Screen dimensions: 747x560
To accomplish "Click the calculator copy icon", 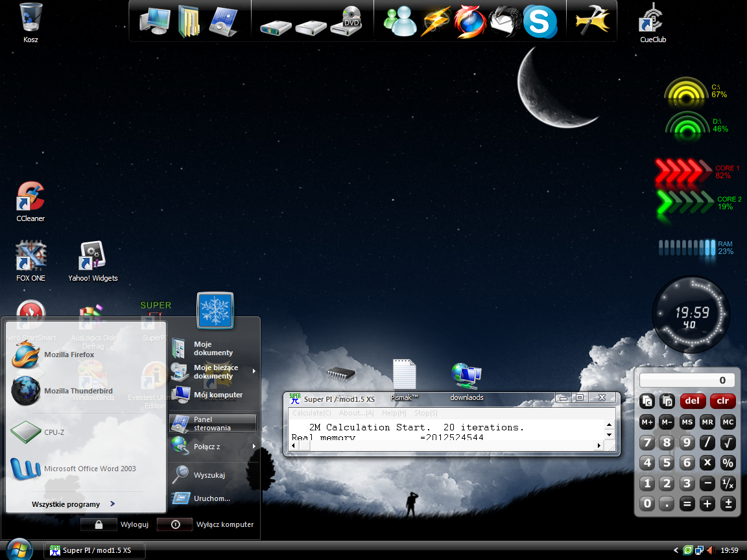I will [647, 401].
